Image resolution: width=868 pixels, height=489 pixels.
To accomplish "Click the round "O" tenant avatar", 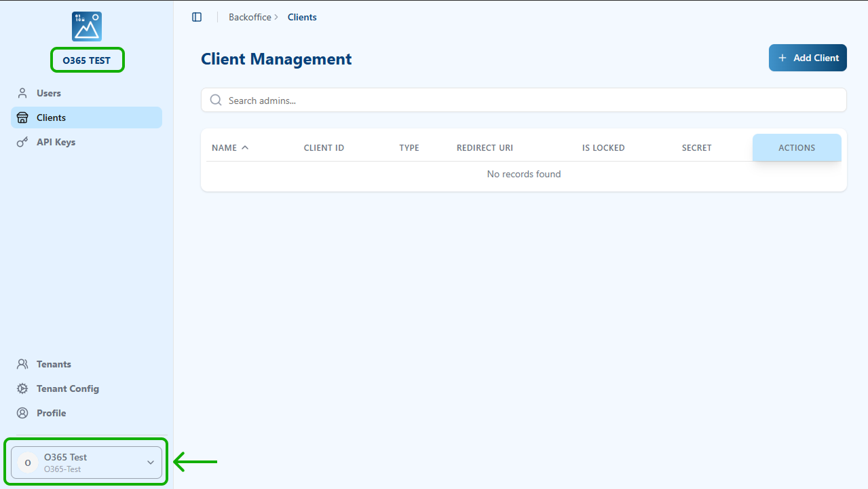I will coord(28,463).
